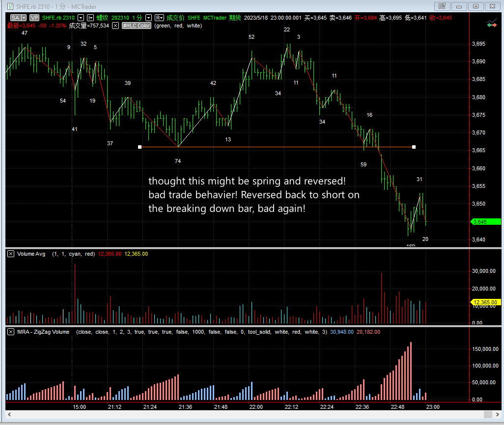This screenshot has width=504, height=425.
Task: Grab the left handle of orange horizontal line
Action: [140, 147]
